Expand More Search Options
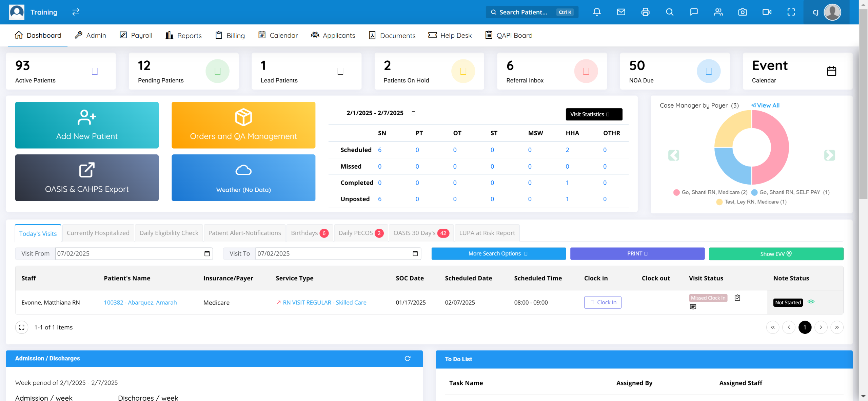868x401 pixels. pyautogui.click(x=498, y=254)
